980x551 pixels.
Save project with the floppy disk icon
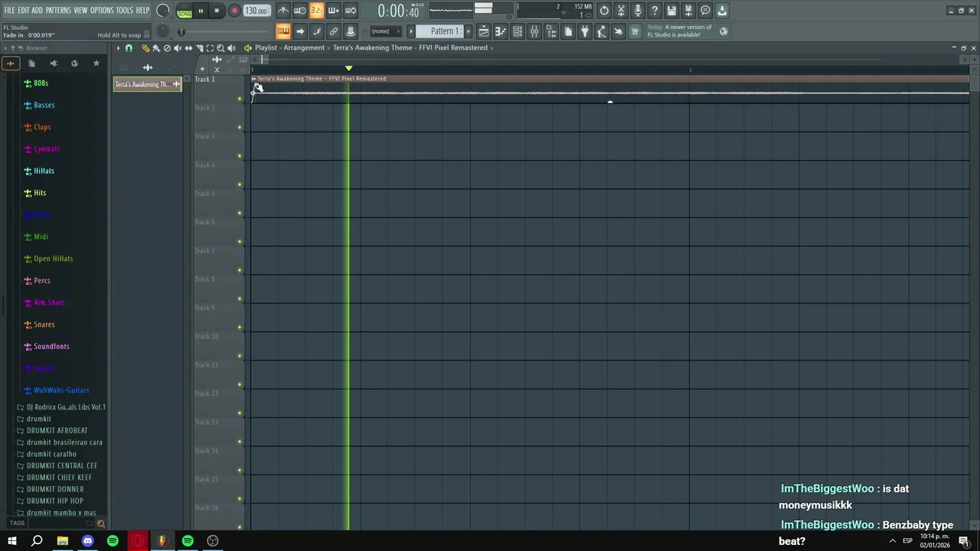click(671, 11)
